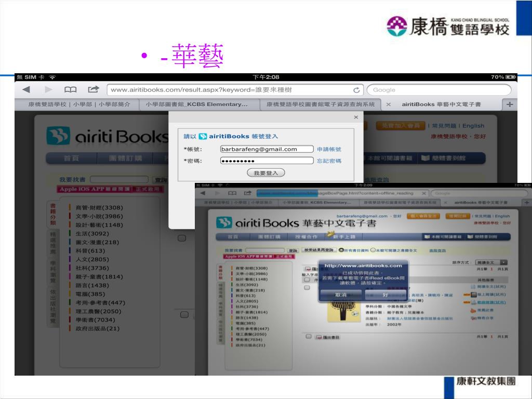Open the 排序方式 dropdown in inset window
The height and width of the screenshot is (399, 532).
(x=491, y=262)
